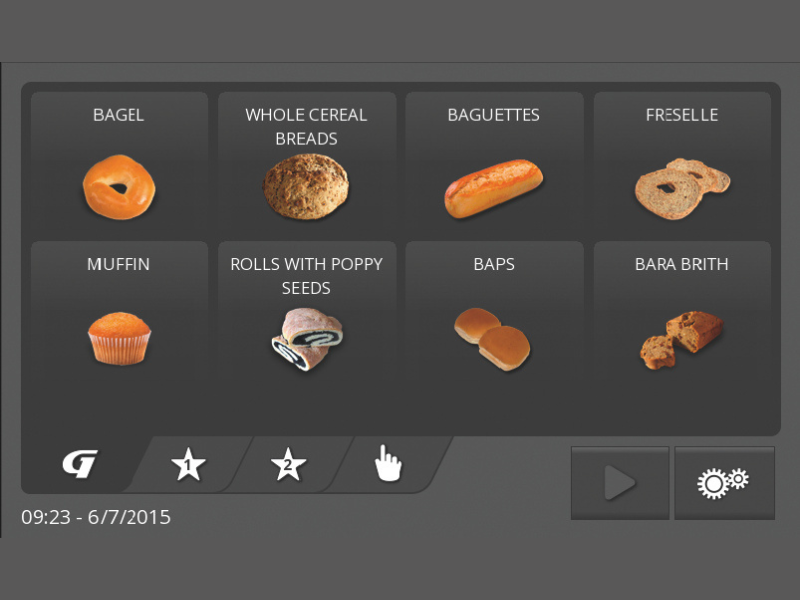Click the time and date display
The image size is (800, 600).
click(96, 517)
